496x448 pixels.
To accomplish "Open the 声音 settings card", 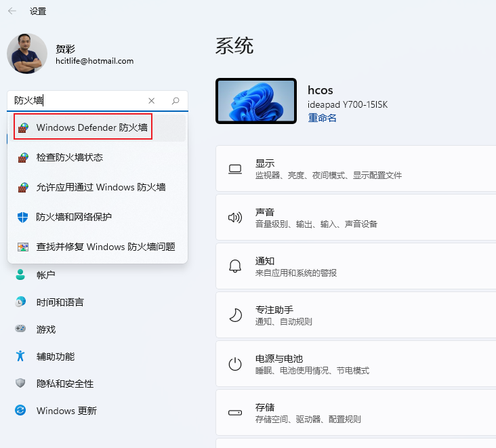I will tap(356, 218).
